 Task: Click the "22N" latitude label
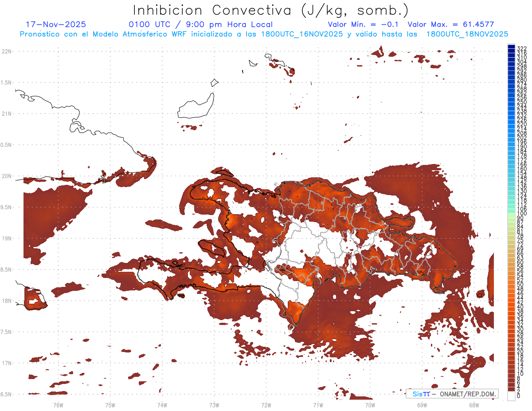click(7, 51)
